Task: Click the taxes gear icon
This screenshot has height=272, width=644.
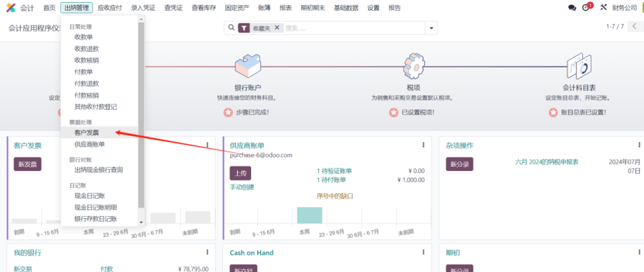Action: 412,68
